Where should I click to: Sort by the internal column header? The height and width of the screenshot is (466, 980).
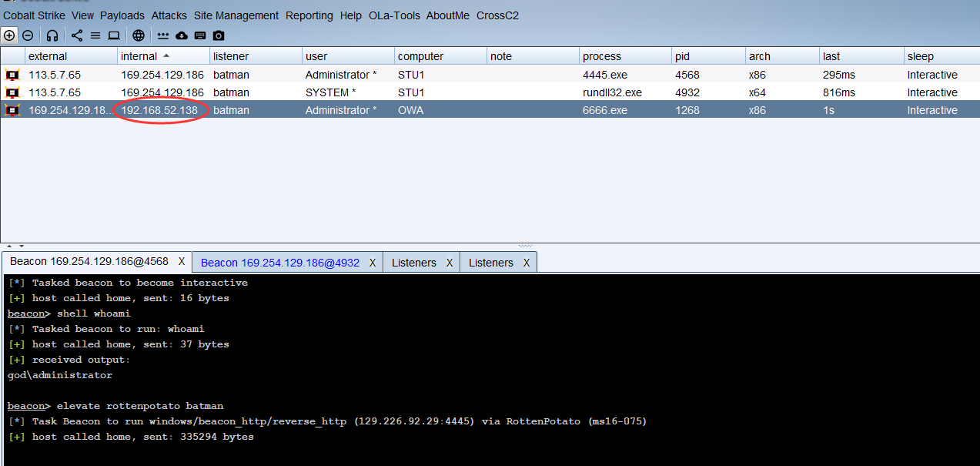pos(163,56)
